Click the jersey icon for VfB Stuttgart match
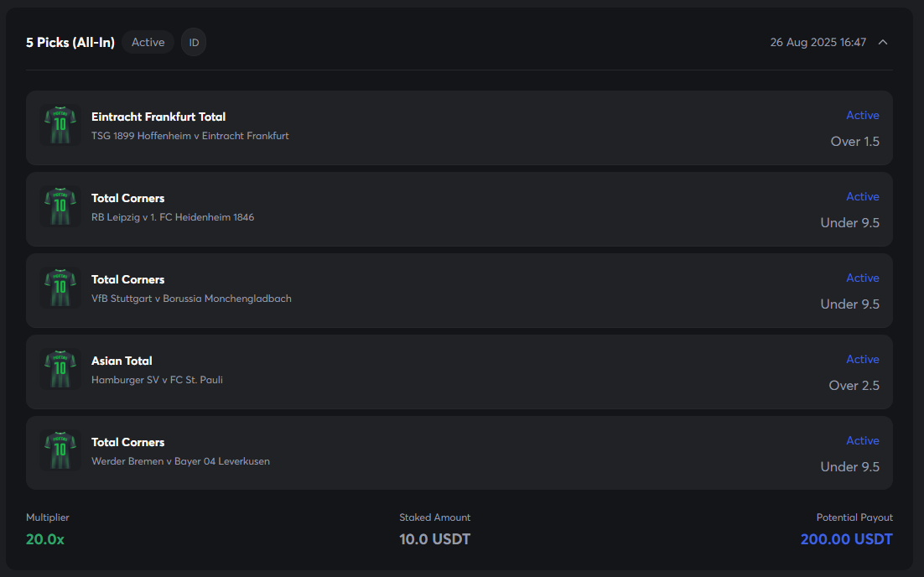This screenshot has height=577, width=924. click(x=60, y=288)
